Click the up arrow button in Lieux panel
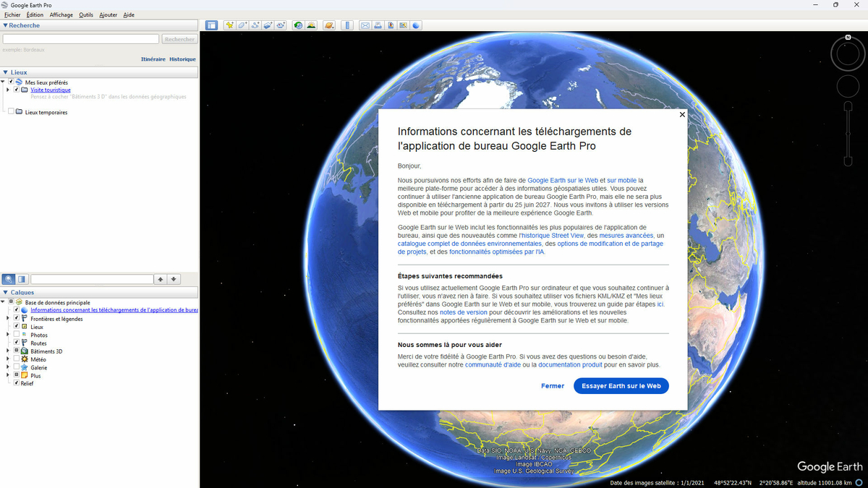This screenshot has width=868, height=488. 161,279
